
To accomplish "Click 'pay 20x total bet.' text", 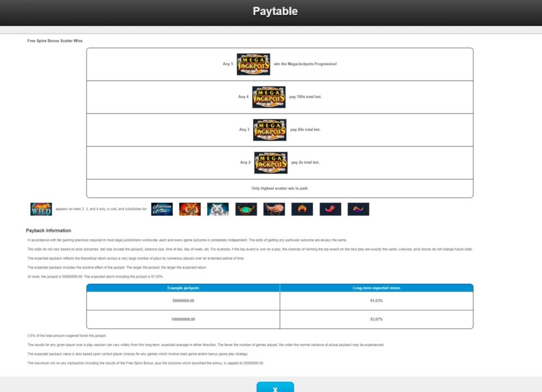I will (305, 130).
